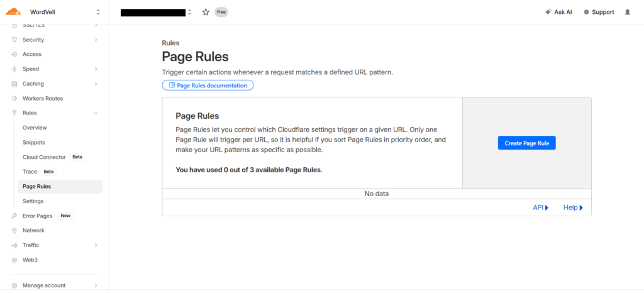Image resolution: width=644 pixels, height=293 pixels.
Task: Click the Support help icon
Action: [587, 13]
